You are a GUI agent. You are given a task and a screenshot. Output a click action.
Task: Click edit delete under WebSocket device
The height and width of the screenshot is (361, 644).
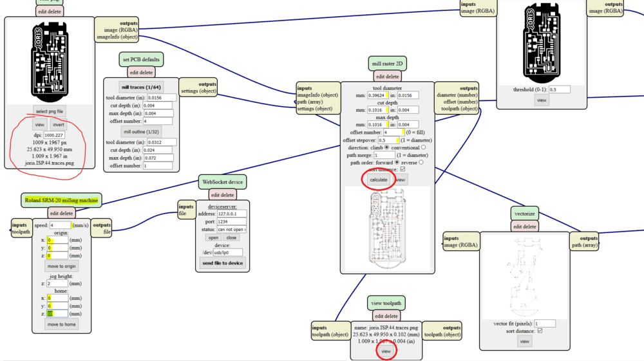pyautogui.click(x=223, y=195)
